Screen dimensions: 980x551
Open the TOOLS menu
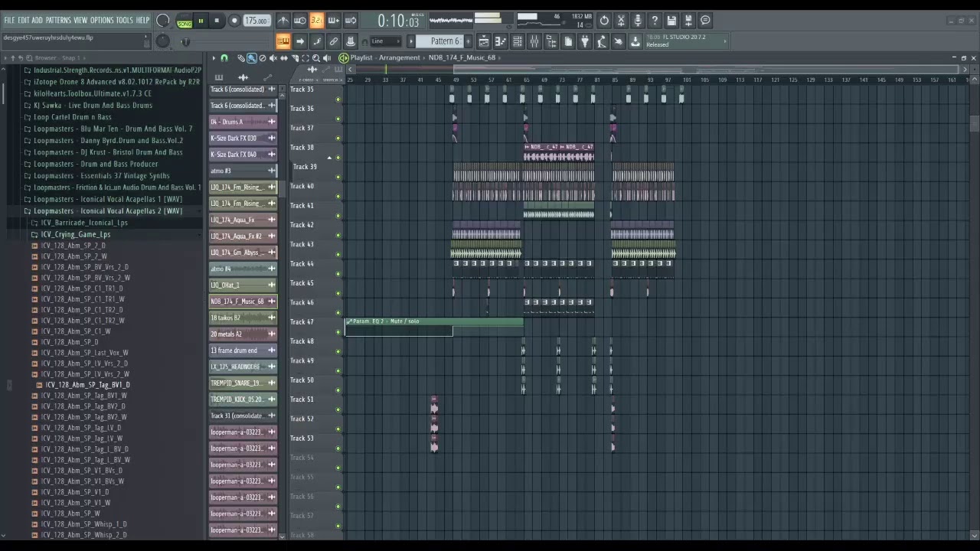(124, 20)
